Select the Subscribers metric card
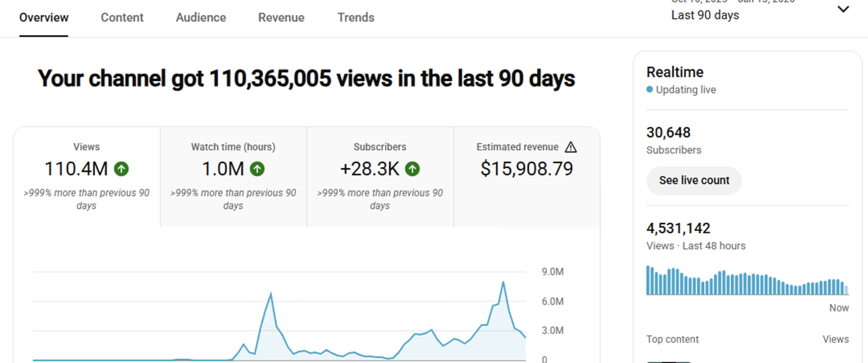868x363 pixels. [x=380, y=177]
